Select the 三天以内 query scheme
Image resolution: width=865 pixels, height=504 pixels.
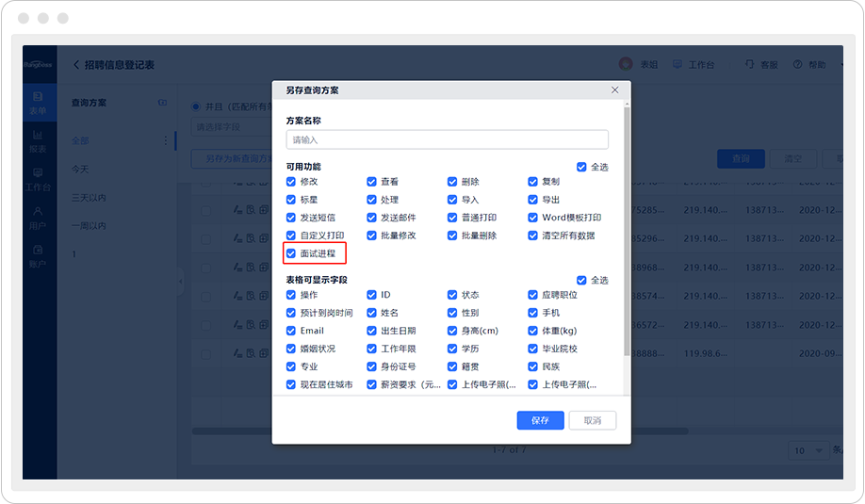click(90, 198)
